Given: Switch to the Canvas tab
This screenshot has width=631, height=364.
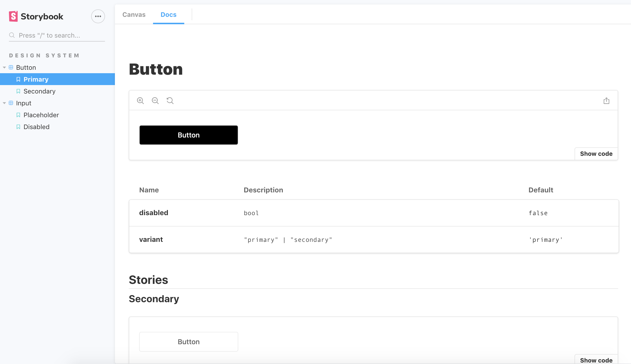Looking at the screenshot, I should pyautogui.click(x=134, y=14).
